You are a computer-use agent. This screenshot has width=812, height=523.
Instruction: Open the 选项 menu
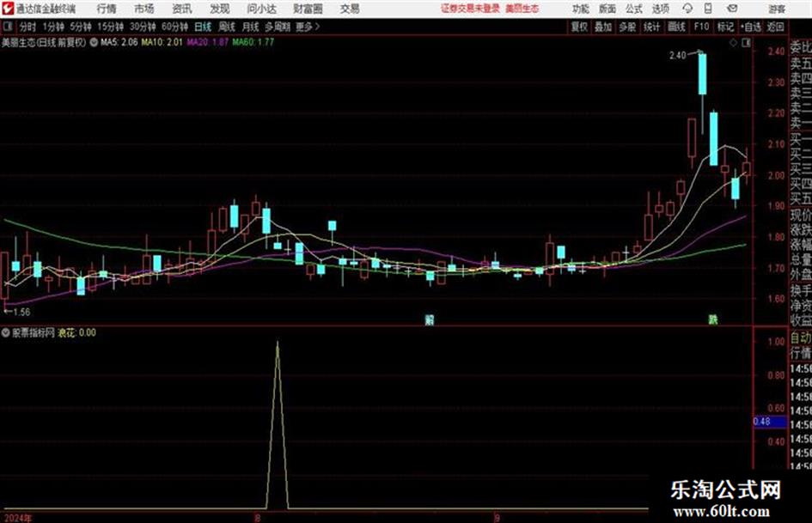(x=661, y=9)
